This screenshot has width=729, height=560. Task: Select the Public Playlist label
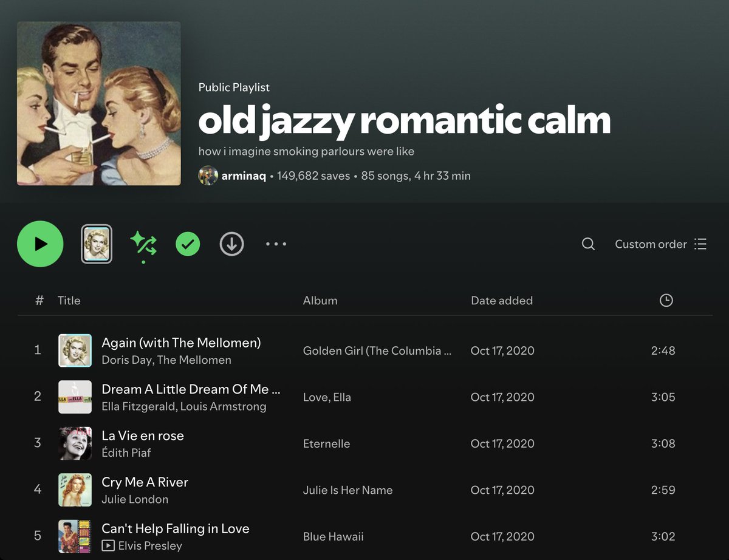pyautogui.click(x=234, y=87)
